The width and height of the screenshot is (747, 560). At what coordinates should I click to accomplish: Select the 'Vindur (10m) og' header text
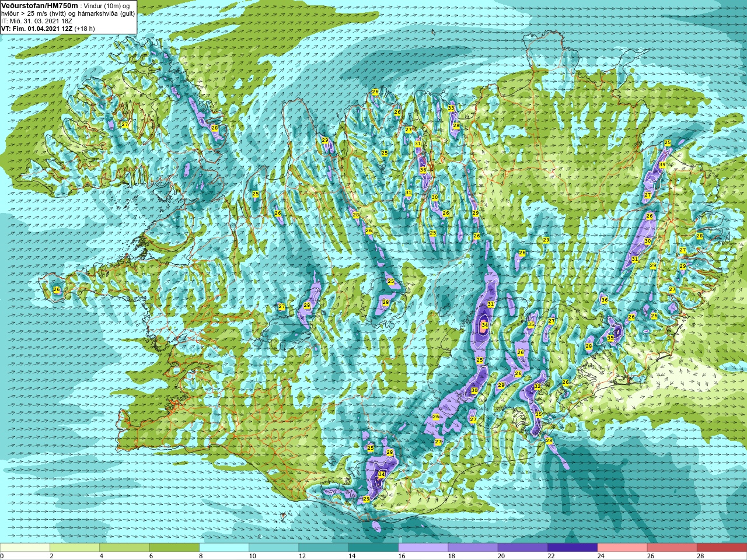point(107,6)
